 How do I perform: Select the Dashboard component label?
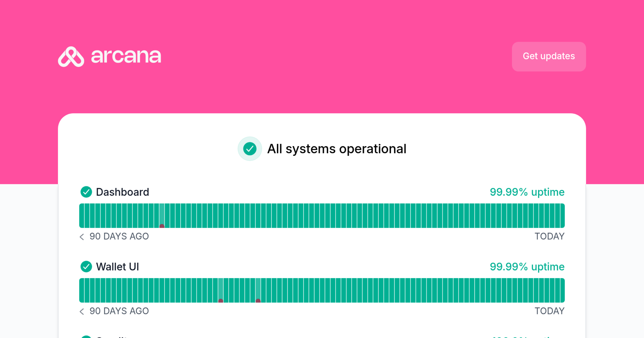(123, 192)
